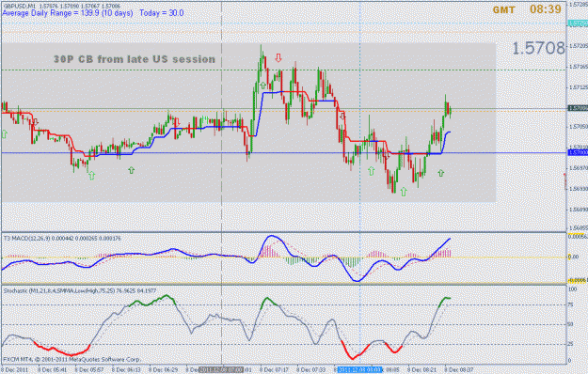Click the '8 Dec 08:21' time label
The image size is (588, 374).
pyautogui.click(x=422, y=370)
